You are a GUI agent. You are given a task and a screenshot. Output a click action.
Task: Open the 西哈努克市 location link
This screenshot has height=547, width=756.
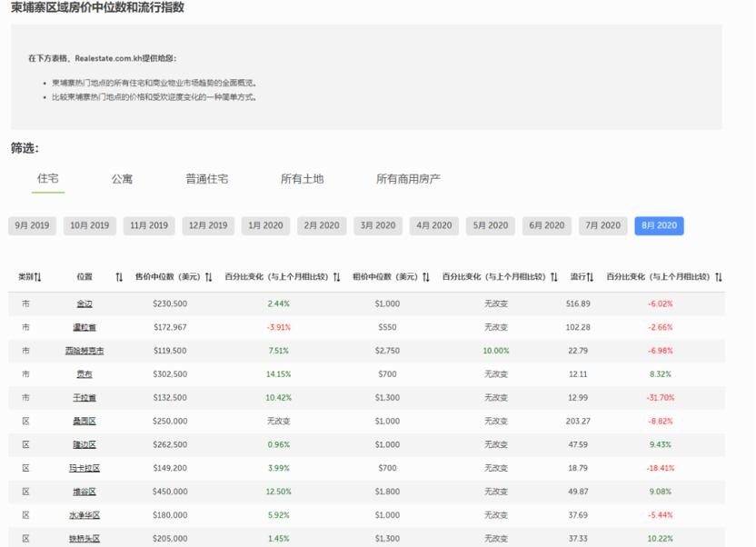click(x=84, y=349)
